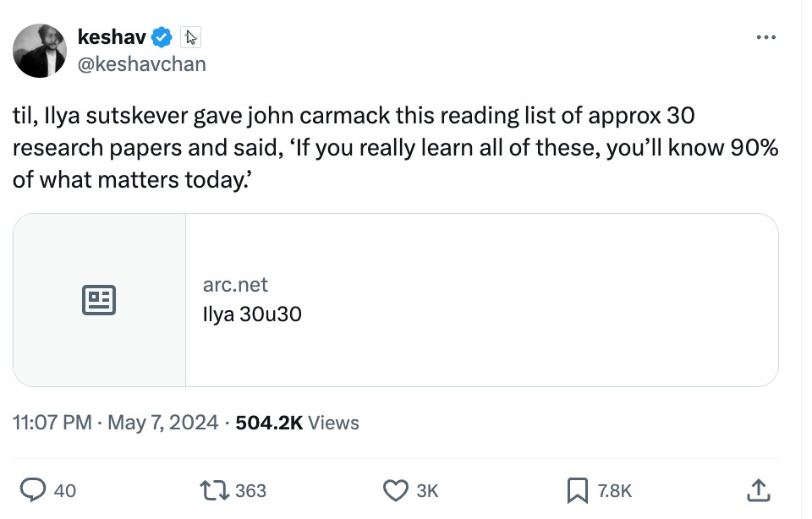Click the 7.8K bookmarks count
The image size is (812, 519).
617,490
